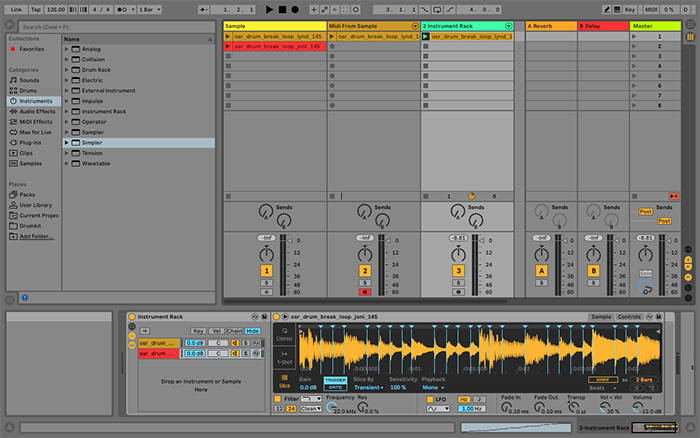Select the 1-Shot playback mode
The width and height of the screenshot is (700, 438).
click(x=284, y=358)
